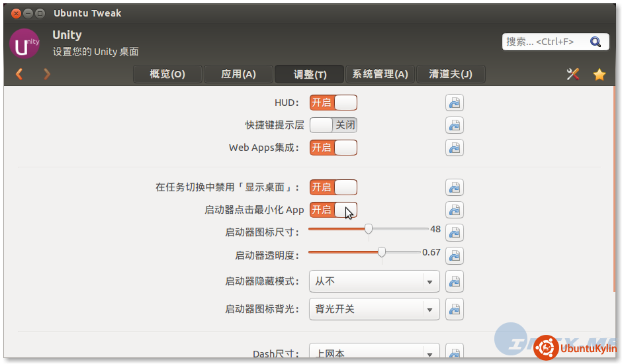622x364 pixels.
Task: Open the Dash尺寸 dropdown
Action: [374, 353]
